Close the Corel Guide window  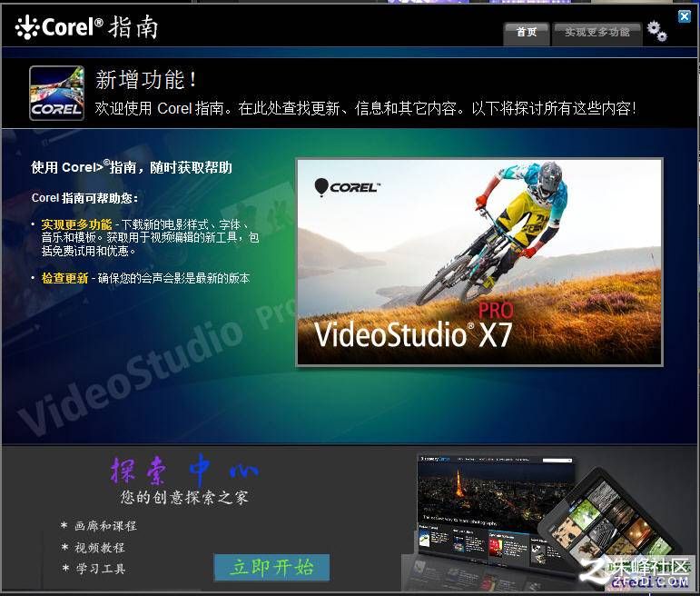pos(685,16)
